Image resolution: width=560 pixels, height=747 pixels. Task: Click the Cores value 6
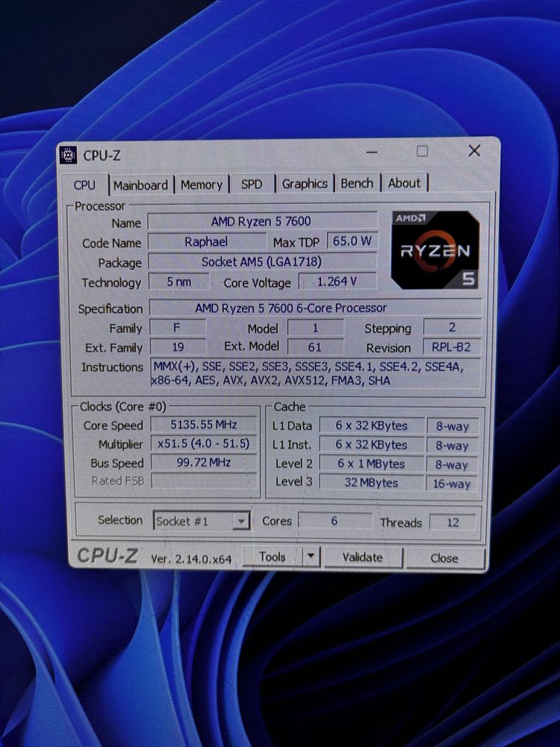pos(335,521)
